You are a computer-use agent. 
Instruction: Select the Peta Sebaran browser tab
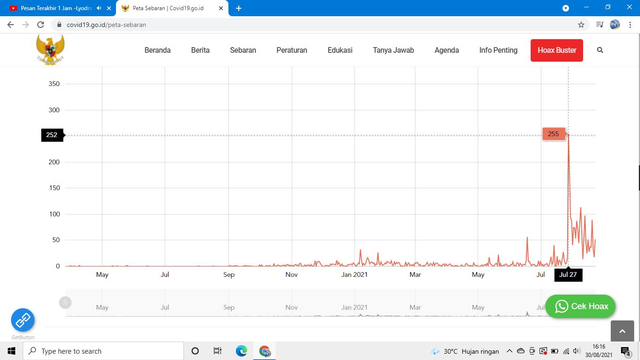(x=171, y=8)
